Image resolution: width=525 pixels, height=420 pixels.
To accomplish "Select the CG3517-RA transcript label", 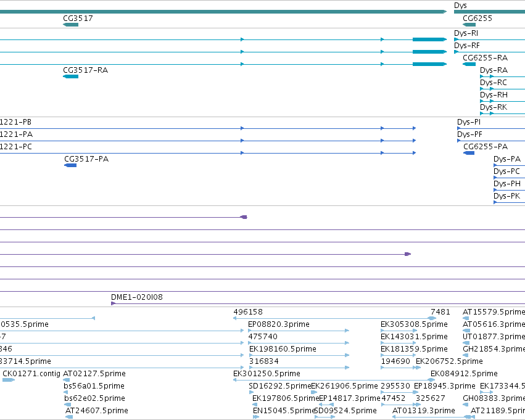I will [85, 70].
